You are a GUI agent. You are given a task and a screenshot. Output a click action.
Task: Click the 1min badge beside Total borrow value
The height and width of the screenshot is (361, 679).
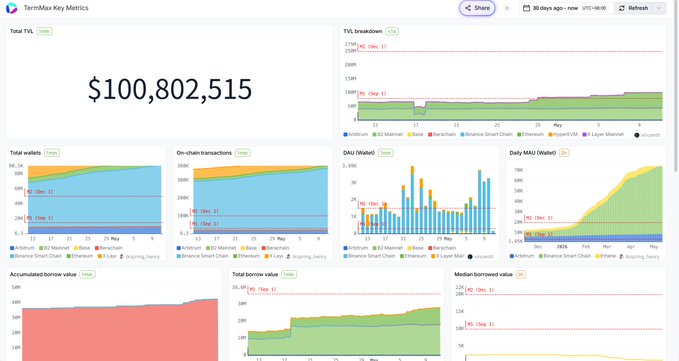(288, 274)
